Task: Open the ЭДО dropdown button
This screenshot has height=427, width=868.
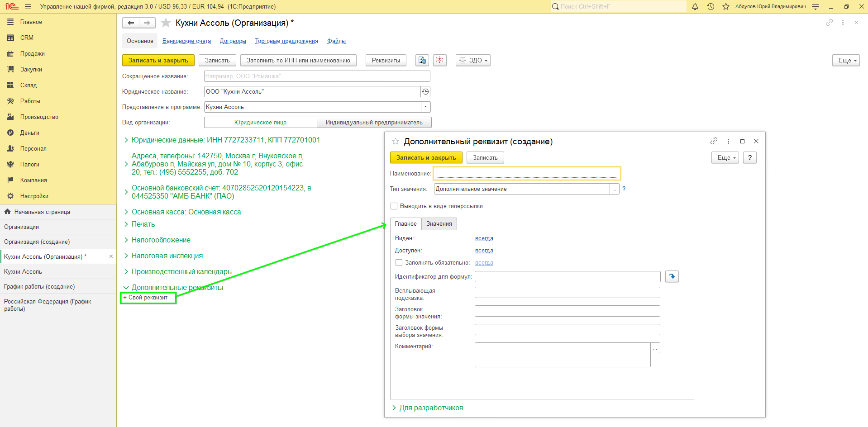Action: 473,60
